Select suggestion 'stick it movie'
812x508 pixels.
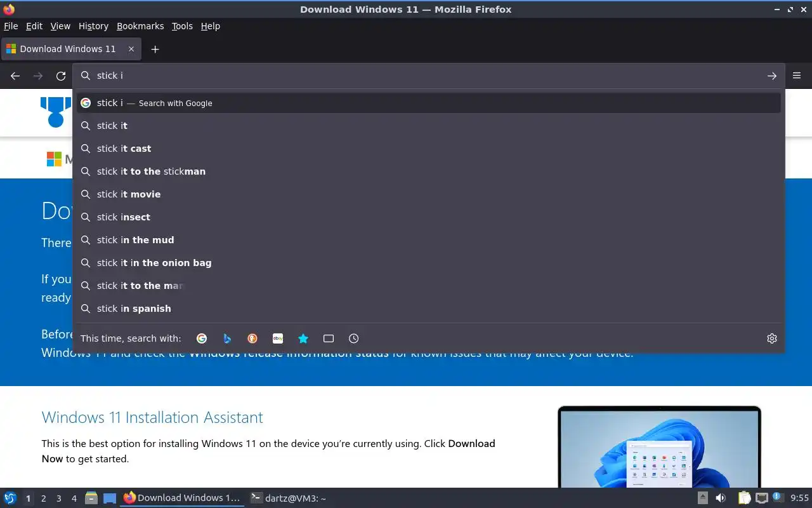point(429,194)
